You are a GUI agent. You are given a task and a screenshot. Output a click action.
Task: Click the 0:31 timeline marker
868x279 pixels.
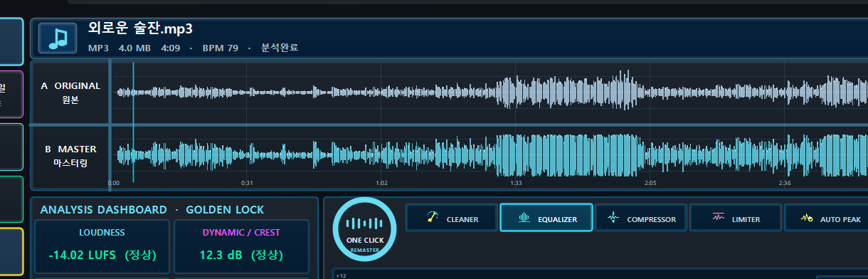point(247,183)
